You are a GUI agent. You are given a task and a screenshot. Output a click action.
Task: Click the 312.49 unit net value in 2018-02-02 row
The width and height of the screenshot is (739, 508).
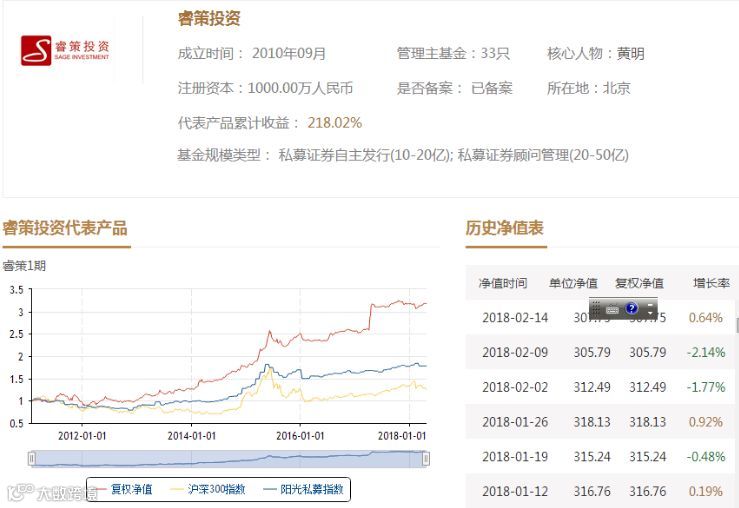point(592,387)
